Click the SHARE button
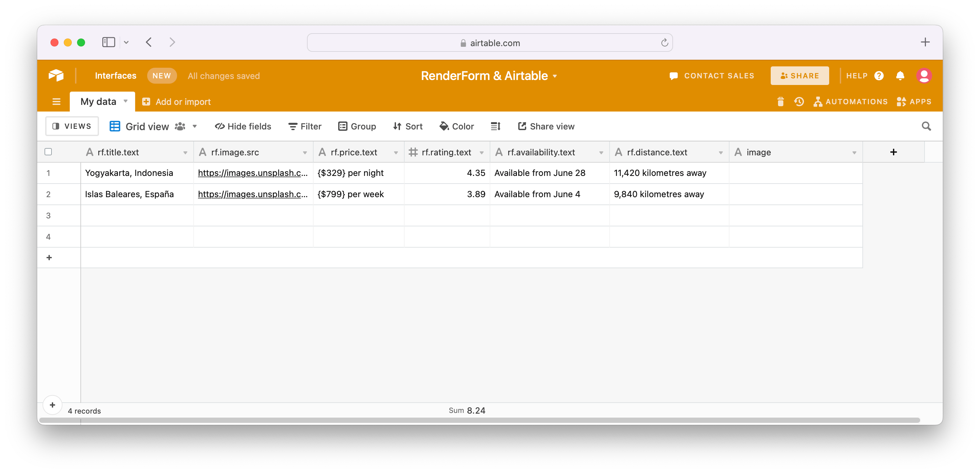This screenshot has width=980, height=474. 800,76
